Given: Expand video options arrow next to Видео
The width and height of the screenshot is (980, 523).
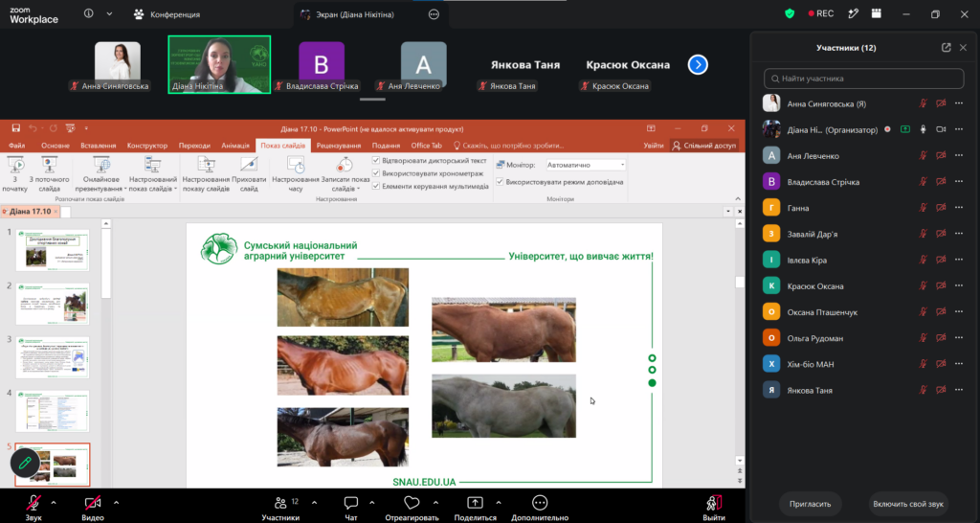Looking at the screenshot, I should click(x=116, y=502).
